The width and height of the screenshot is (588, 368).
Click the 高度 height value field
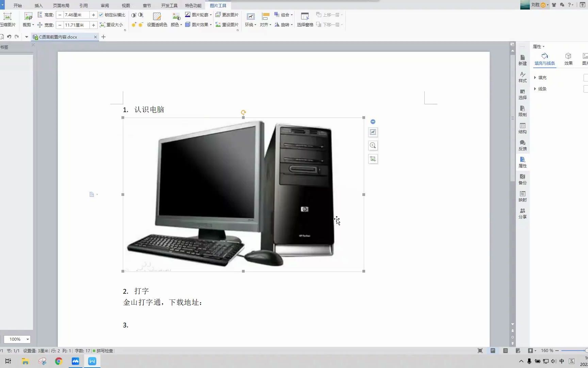pos(77,15)
